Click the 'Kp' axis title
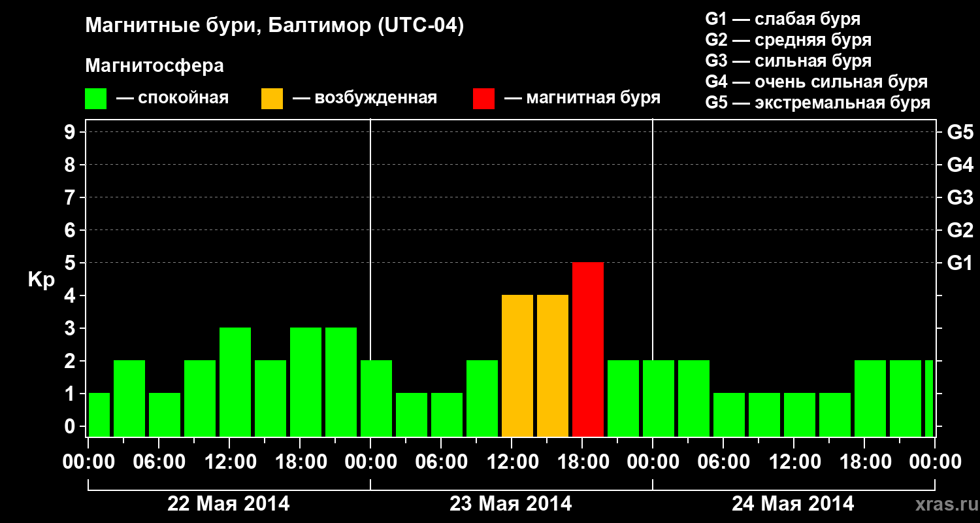The width and height of the screenshot is (980, 523). pos(41,280)
